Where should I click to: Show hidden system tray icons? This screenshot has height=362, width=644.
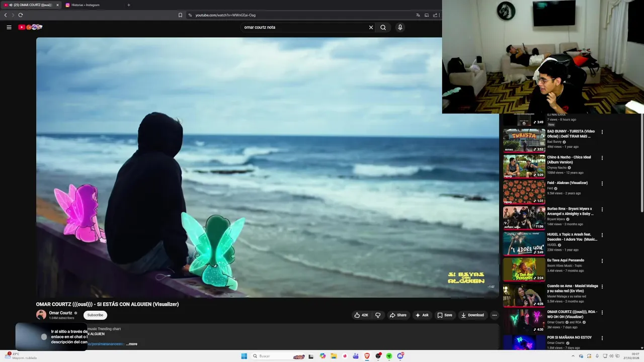click(573, 356)
